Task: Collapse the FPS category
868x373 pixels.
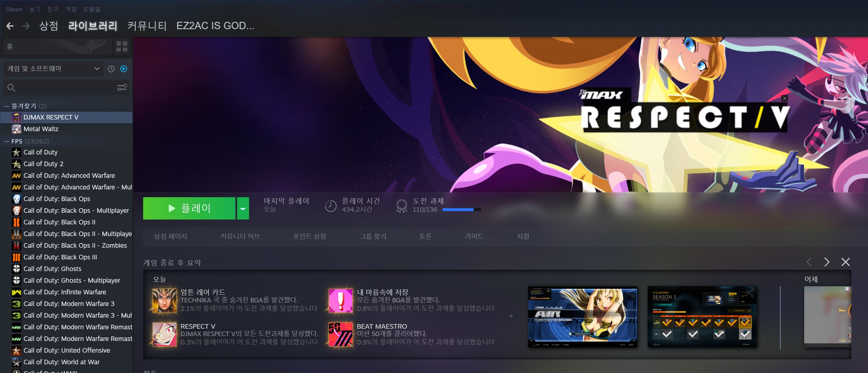Action: click(7, 141)
